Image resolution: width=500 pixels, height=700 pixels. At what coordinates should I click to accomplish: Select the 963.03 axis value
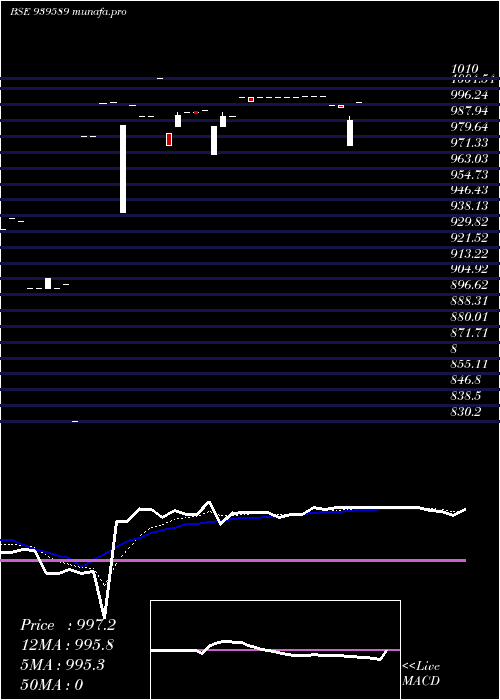point(469,159)
